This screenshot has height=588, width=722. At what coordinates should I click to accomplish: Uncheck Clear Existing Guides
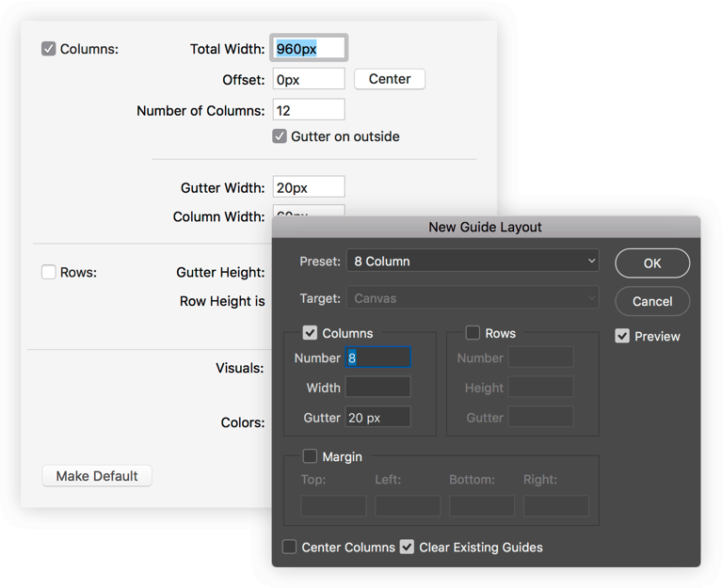407,547
